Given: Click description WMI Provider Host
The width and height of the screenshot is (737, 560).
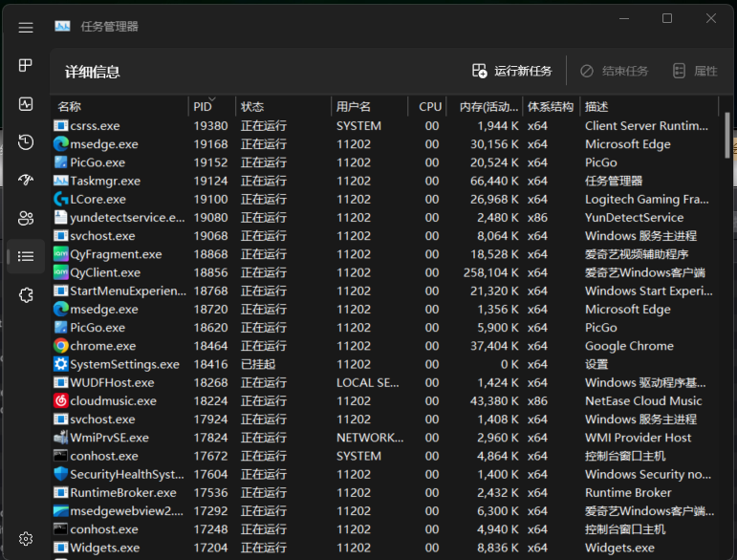Looking at the screenshot, I should click(x=638, y=438).
